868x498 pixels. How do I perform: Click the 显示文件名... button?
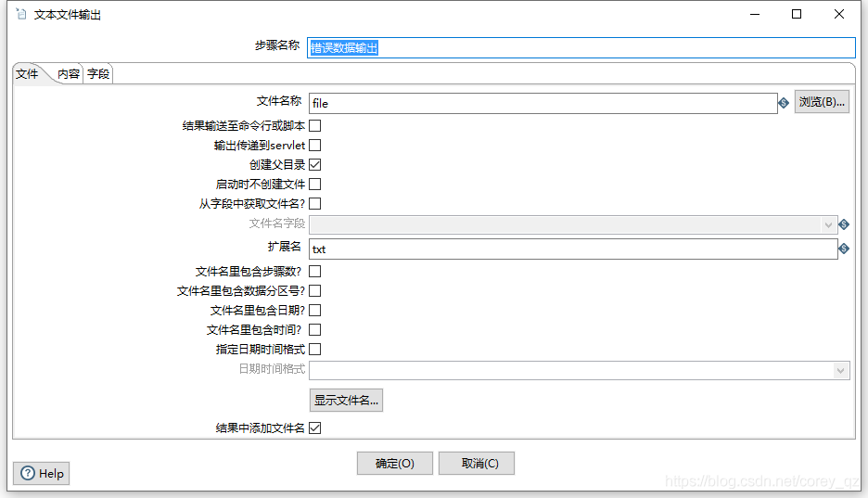346,400
